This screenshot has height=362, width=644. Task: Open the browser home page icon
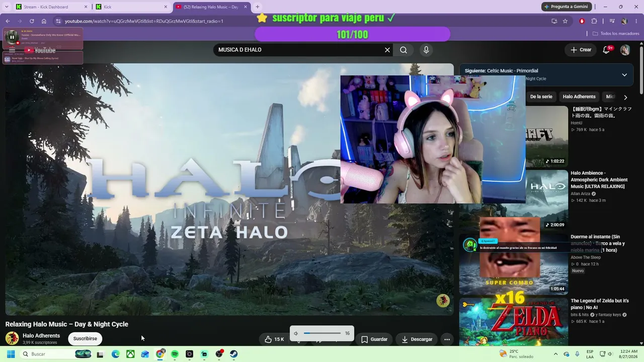(x=44, y=21)
